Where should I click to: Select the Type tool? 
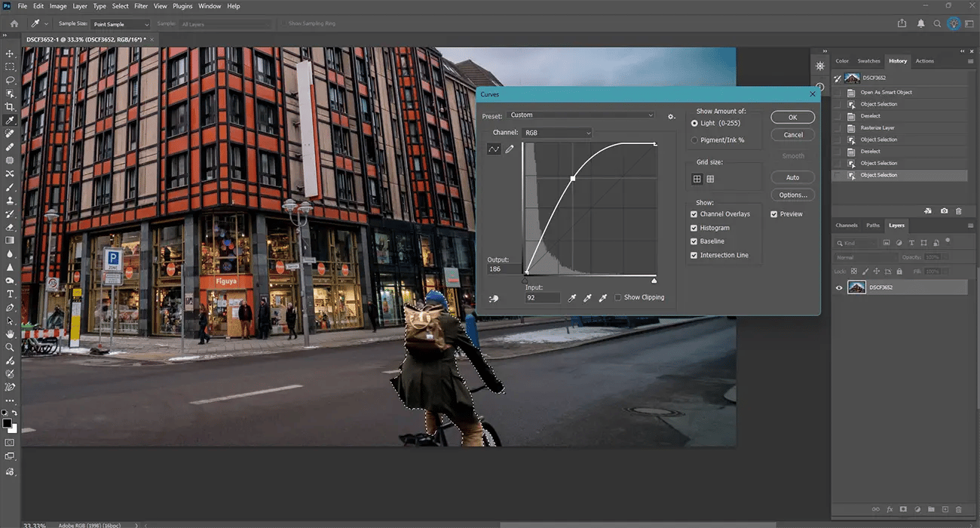[x=10, y=293]
